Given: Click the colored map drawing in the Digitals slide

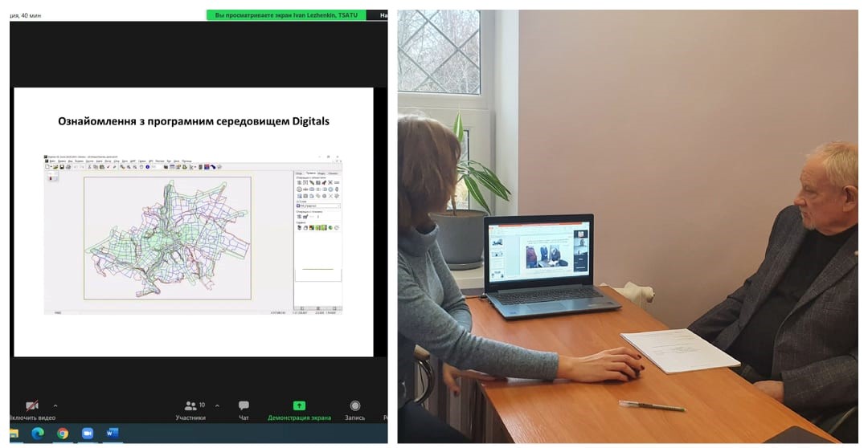Looking at the screenshot, I should tap(167, 238).
